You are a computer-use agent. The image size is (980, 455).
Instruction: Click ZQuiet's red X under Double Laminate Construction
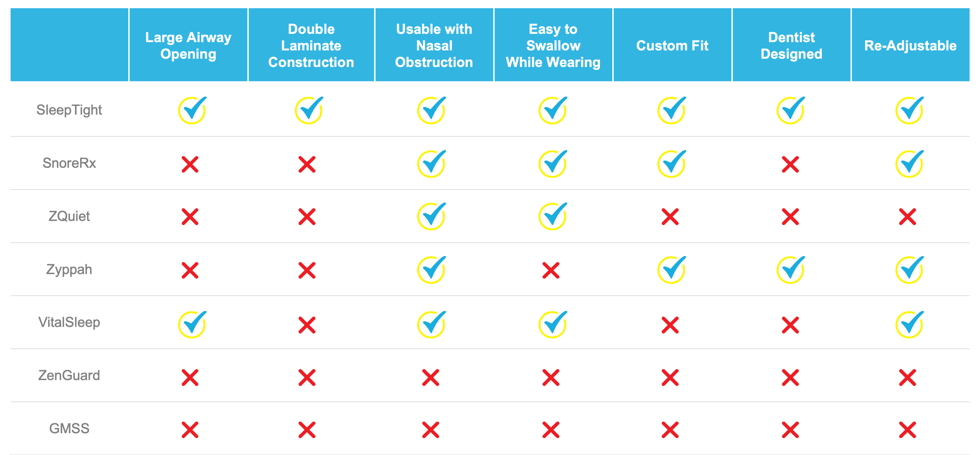coord(307,217)
